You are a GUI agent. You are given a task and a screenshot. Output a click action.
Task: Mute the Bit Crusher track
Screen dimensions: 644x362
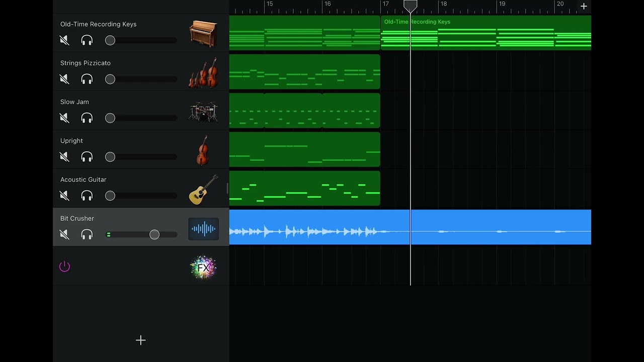point(64,234)
